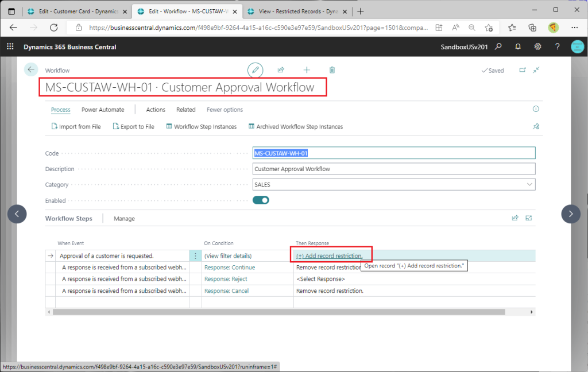Open the Response: Continue condition link

click(x=230, y=268)
